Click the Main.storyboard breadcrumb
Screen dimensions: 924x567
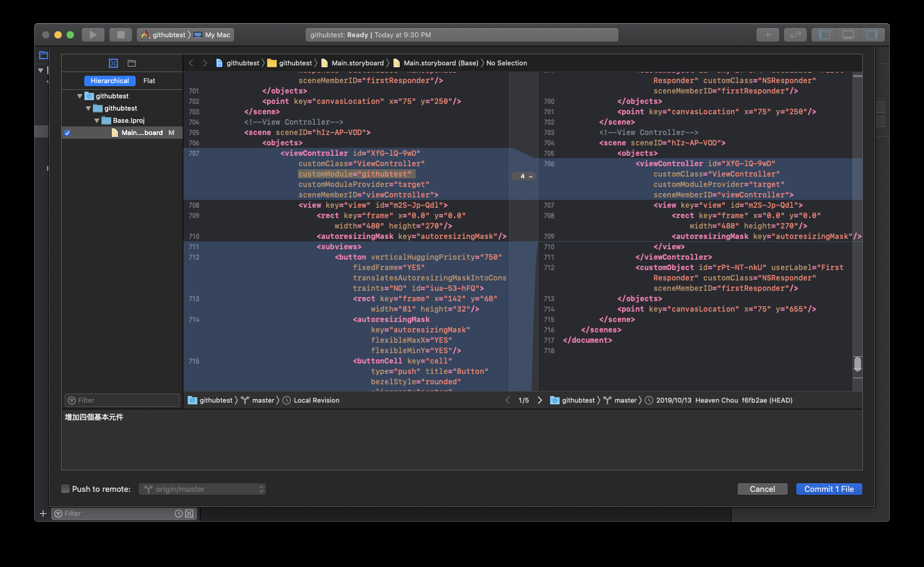tap(352, 63)
